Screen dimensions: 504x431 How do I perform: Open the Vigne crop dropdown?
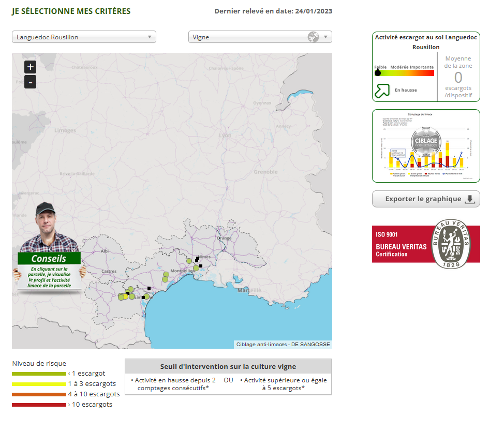(x=248, y=37)
